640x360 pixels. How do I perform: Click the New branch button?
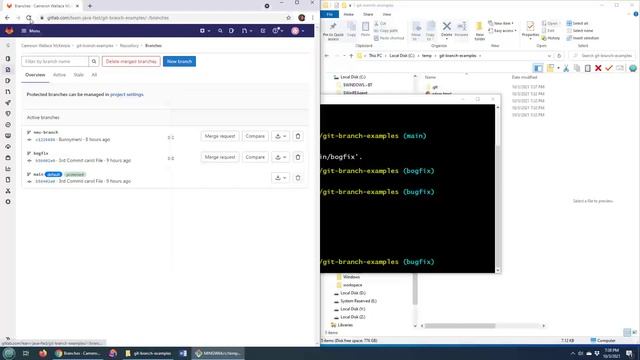pyautogui.click(x=179, y=61)
